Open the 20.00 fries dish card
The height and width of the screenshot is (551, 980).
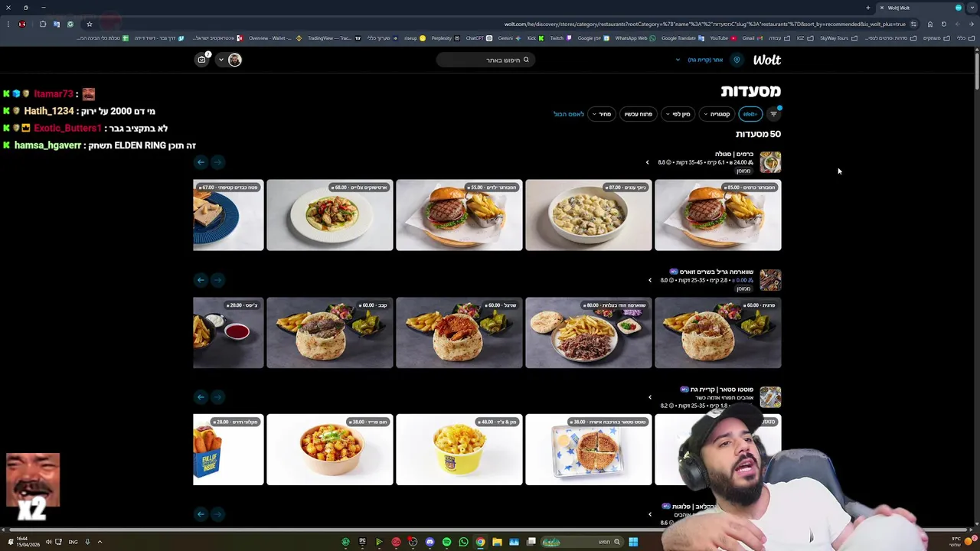click(228, 333)
